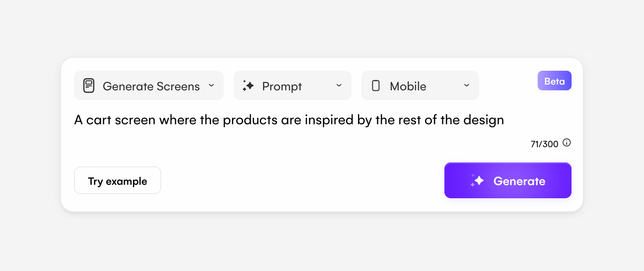Open the Generate Screens mode selector

click(x=151, y=86)
